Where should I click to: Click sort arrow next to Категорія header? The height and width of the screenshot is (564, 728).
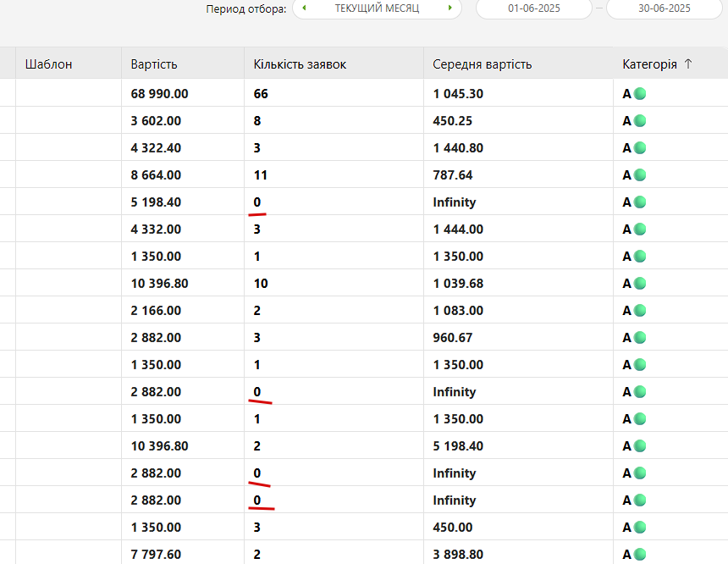click(688, 64)
